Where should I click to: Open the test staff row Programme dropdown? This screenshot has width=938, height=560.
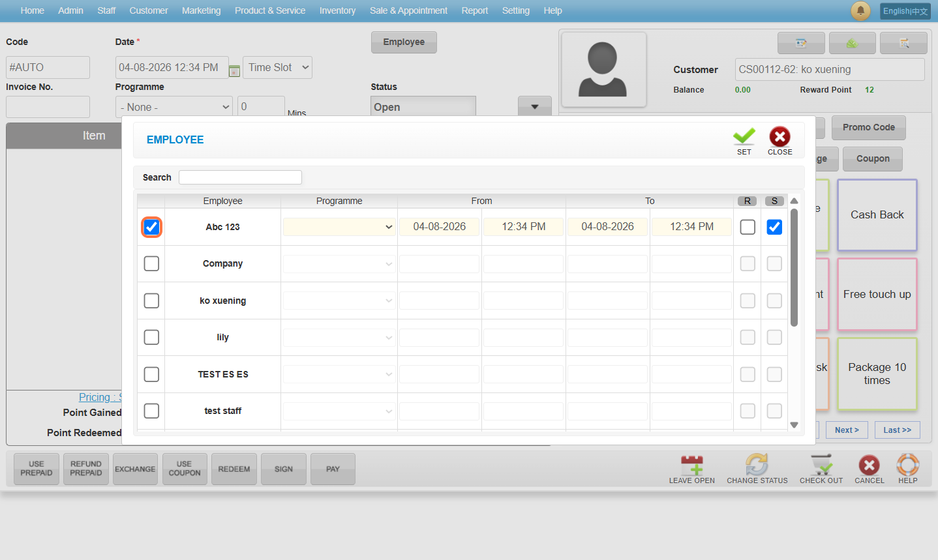[339, 411]
